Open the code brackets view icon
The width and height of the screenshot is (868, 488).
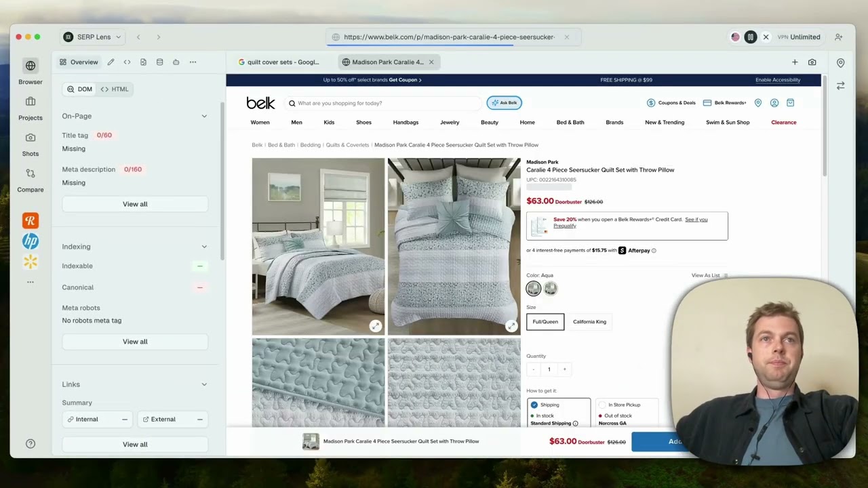point(127,62)
